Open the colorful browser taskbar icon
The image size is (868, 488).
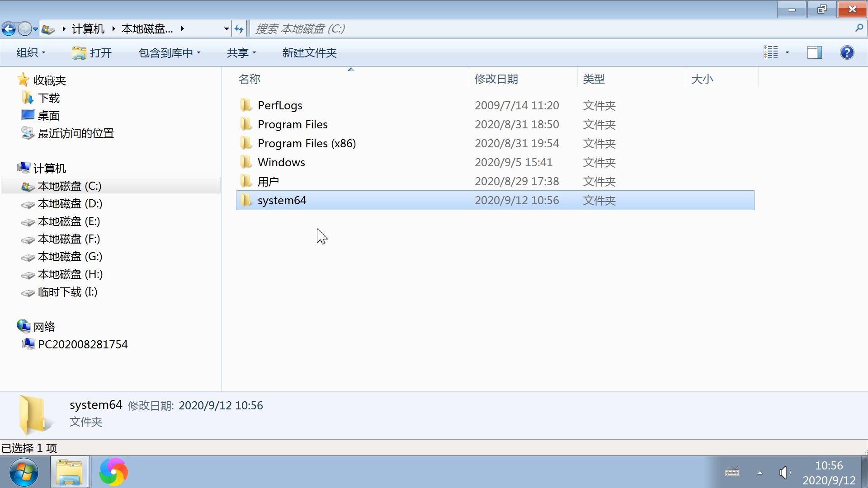(113, 472)
